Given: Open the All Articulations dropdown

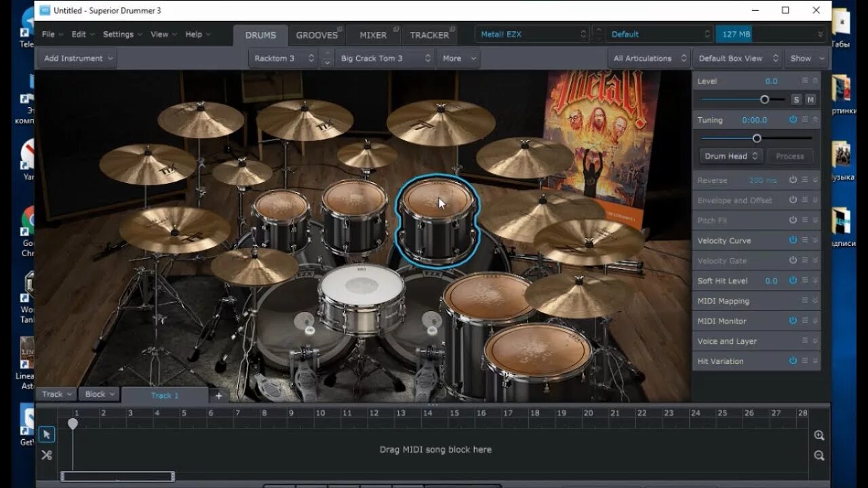Looking at the screenshot, I should tap(649, 58).
